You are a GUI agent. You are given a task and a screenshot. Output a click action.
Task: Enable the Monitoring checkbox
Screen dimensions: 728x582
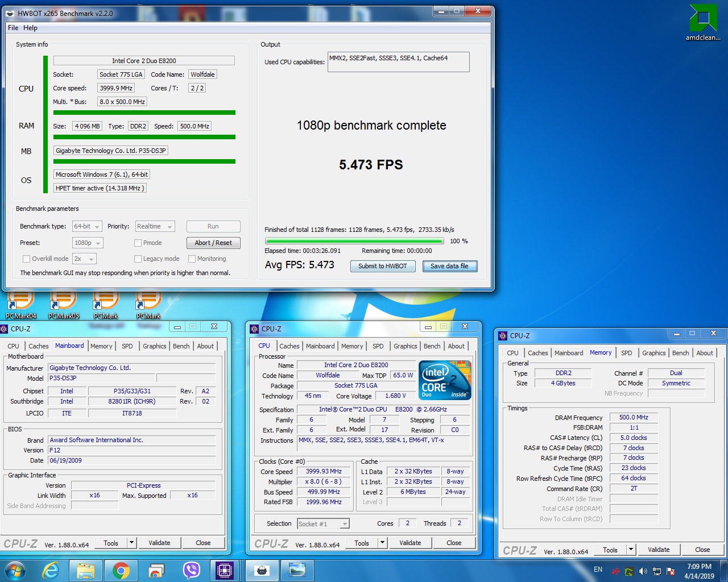point(192,259)
